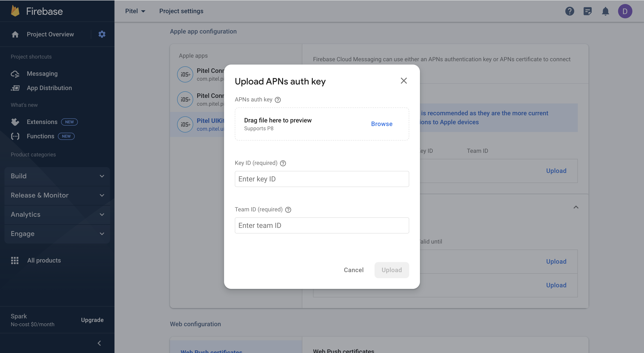Click the Project Overview home icon
This screenshot has width=644, height=353.
(x=15, y=34)
